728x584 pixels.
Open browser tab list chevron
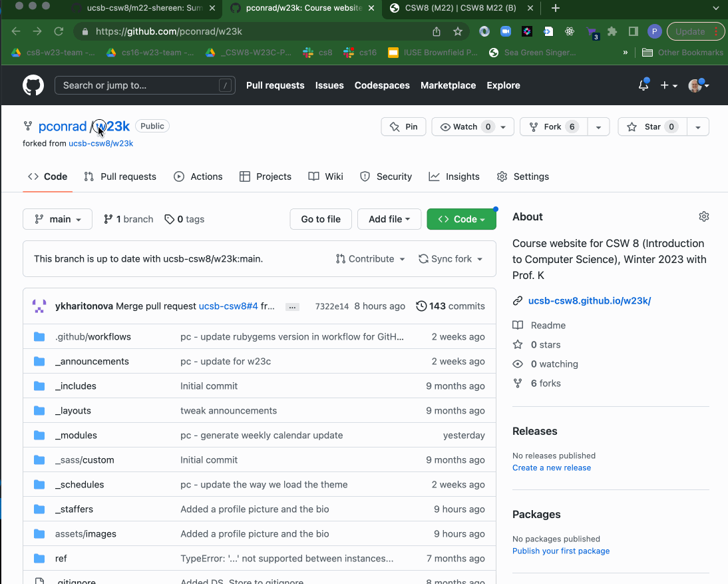(715, 8)
